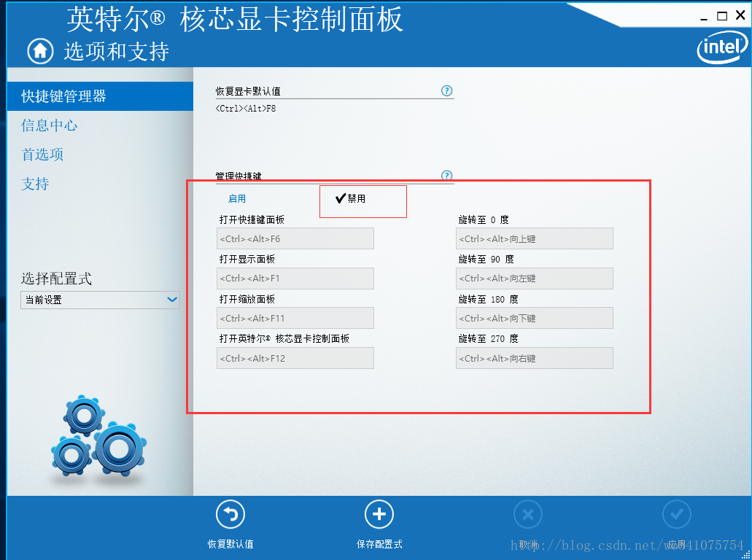Click the 打开英特尔核芯显卡控制面板 hotkey field
Screen dimensions: 752x560
(x=295, y=358)
